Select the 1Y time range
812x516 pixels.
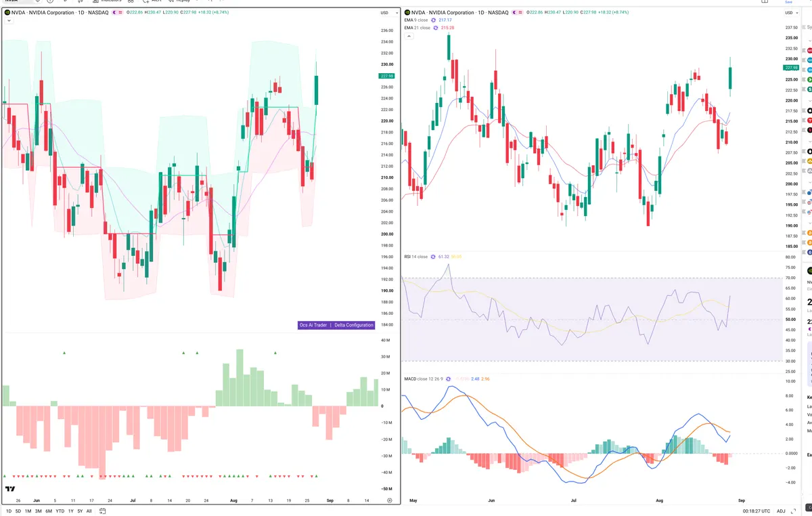[x=71, y=511]
